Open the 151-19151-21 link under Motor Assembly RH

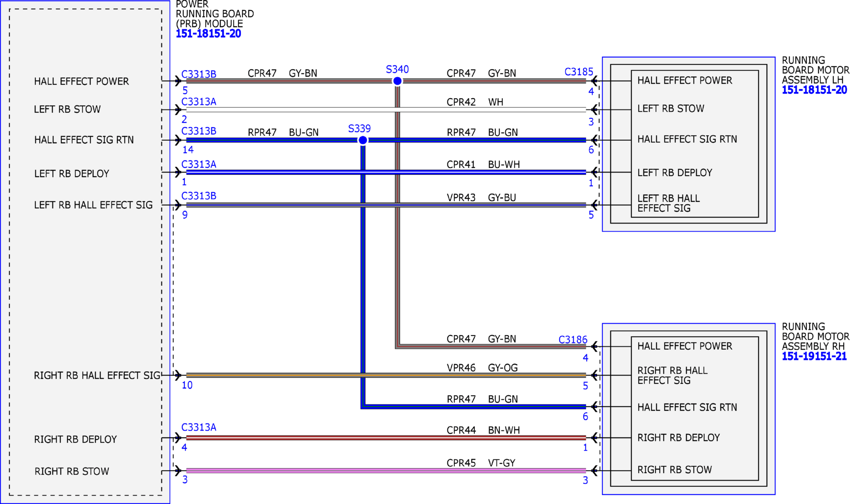pos(814,356)
